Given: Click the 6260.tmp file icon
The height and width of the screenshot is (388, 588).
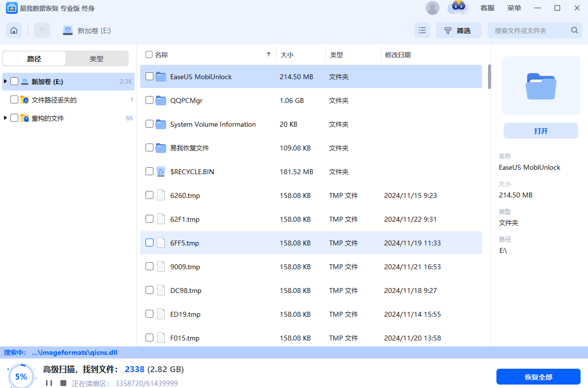Looking at the screenshot, I should point(161,195).
